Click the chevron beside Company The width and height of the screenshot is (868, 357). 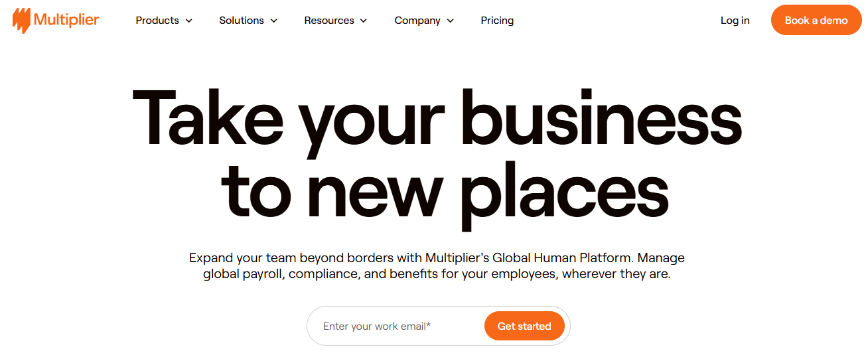pos(451,21)
